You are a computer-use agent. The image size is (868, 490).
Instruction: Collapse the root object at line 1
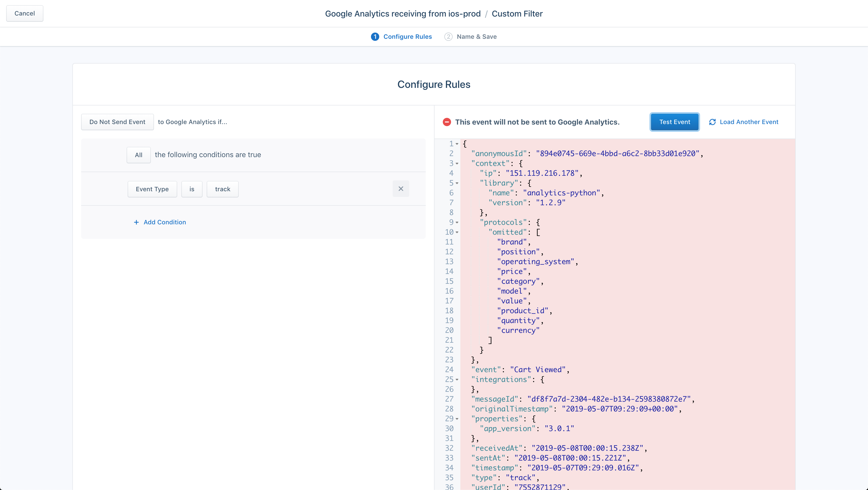(457, 144)
